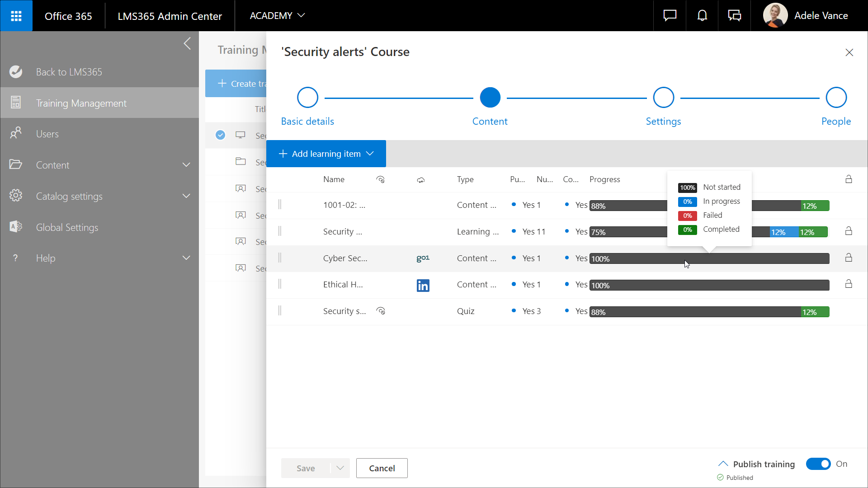Click the Back to LMS365 logo icon

[16, 72]
